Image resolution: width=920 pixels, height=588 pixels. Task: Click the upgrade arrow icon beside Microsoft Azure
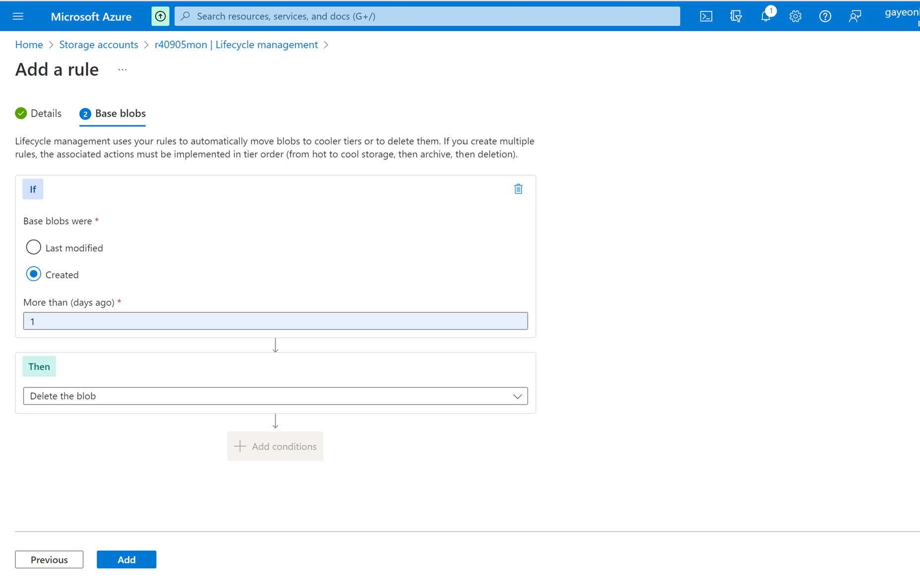coord(160,16)
